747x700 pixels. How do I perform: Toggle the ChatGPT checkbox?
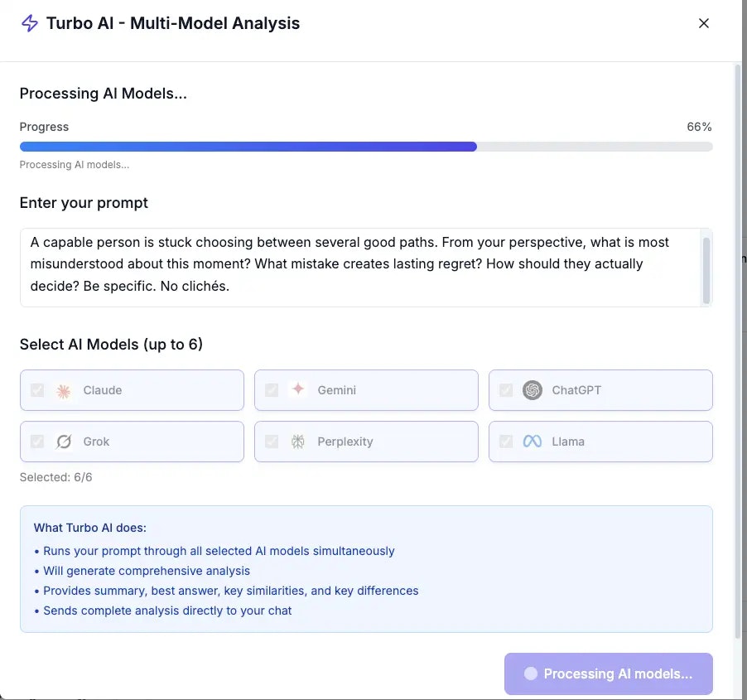point(506,390)
